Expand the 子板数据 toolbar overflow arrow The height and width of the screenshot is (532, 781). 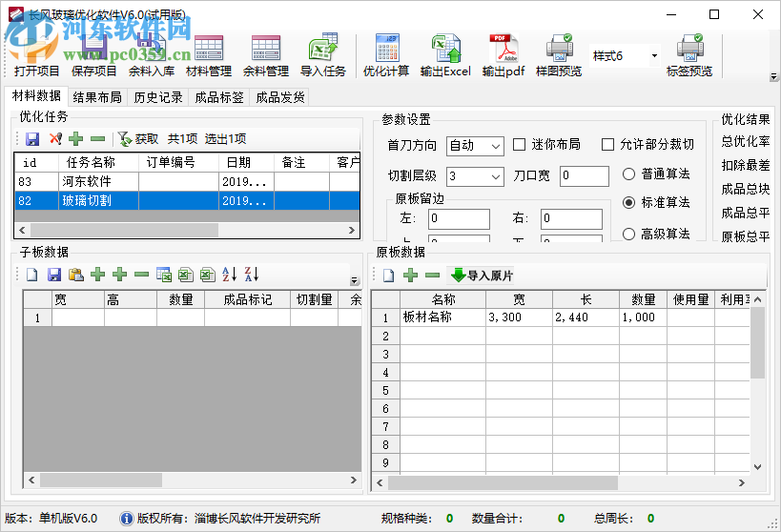pyautogui.click(x=355, y=280)
